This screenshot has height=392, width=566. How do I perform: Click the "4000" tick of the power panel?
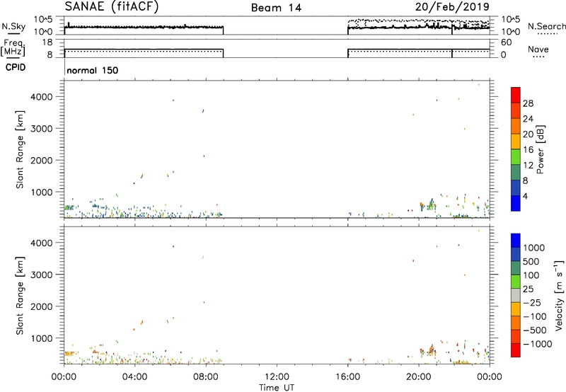point(42,97)
